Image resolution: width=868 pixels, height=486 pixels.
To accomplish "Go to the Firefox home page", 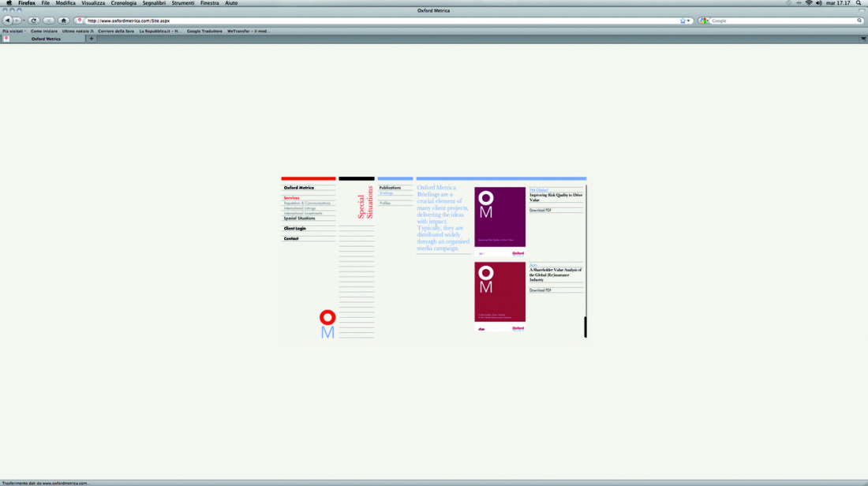I will coord(64,21).
